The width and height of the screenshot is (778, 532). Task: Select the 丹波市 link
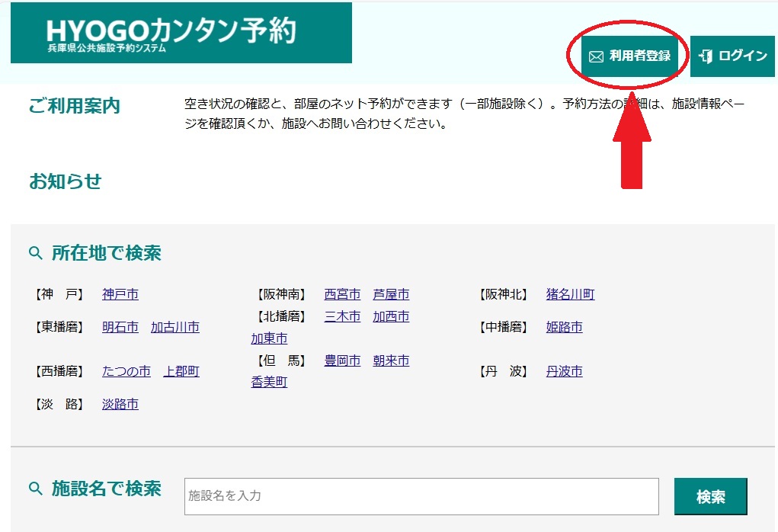click(564, 372)
